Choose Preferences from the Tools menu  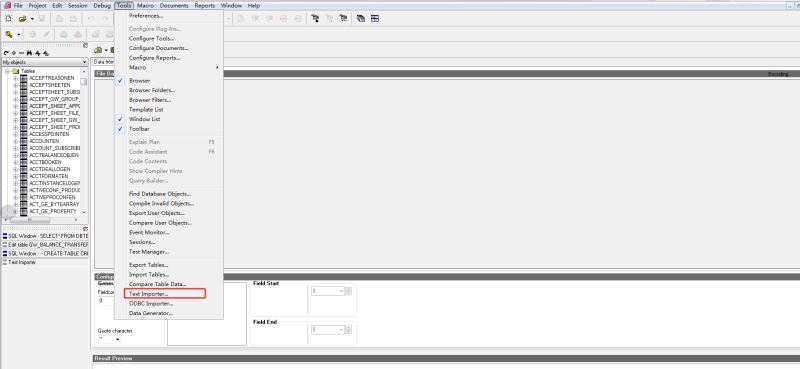(x=146, y=16)
